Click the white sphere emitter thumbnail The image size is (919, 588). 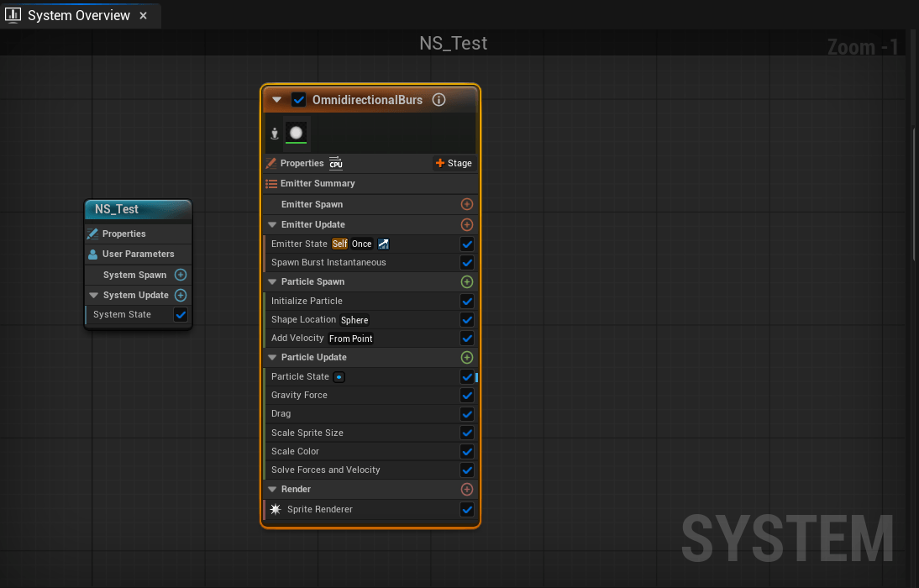[296, 133]
